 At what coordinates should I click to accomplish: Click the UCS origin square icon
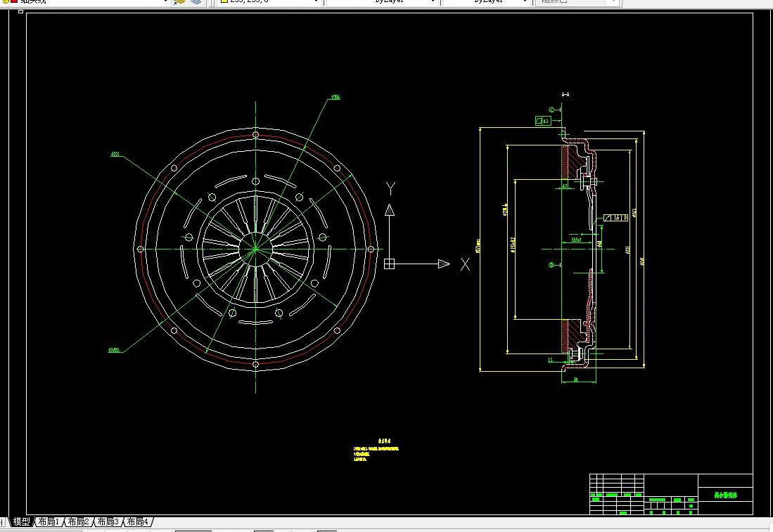390,264
